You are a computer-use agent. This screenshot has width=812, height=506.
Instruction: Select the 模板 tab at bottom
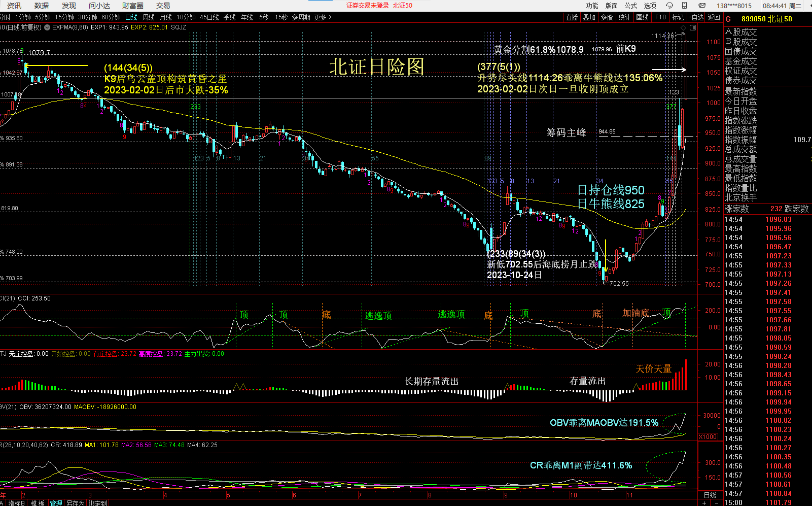(38, 503)
